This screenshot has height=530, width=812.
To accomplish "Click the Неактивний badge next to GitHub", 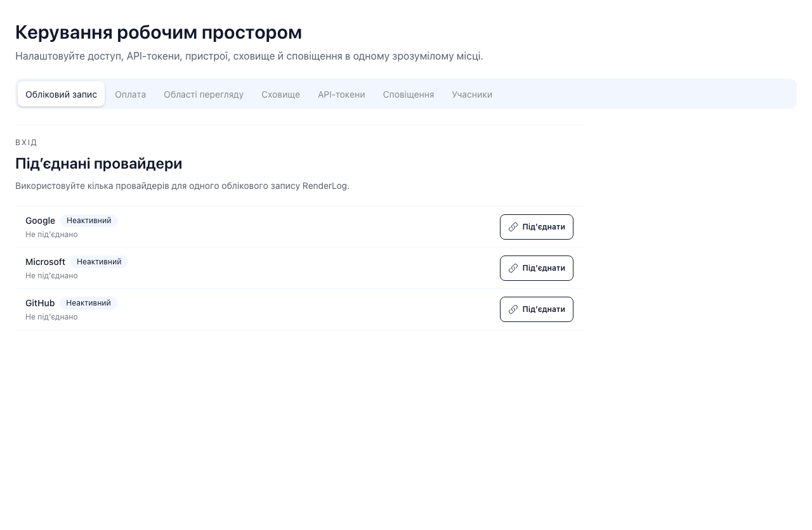I will tap(88, 303).
